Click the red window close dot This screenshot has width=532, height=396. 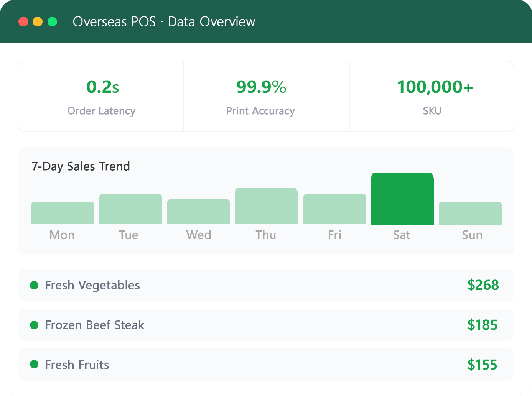click(23, 21)
